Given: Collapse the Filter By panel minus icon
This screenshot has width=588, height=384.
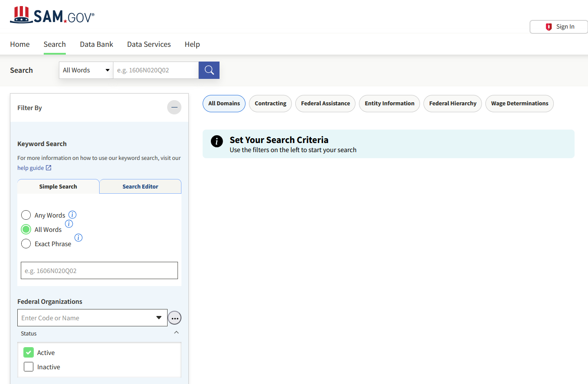Looking at the screenshot, I should (x=174, y=107).
